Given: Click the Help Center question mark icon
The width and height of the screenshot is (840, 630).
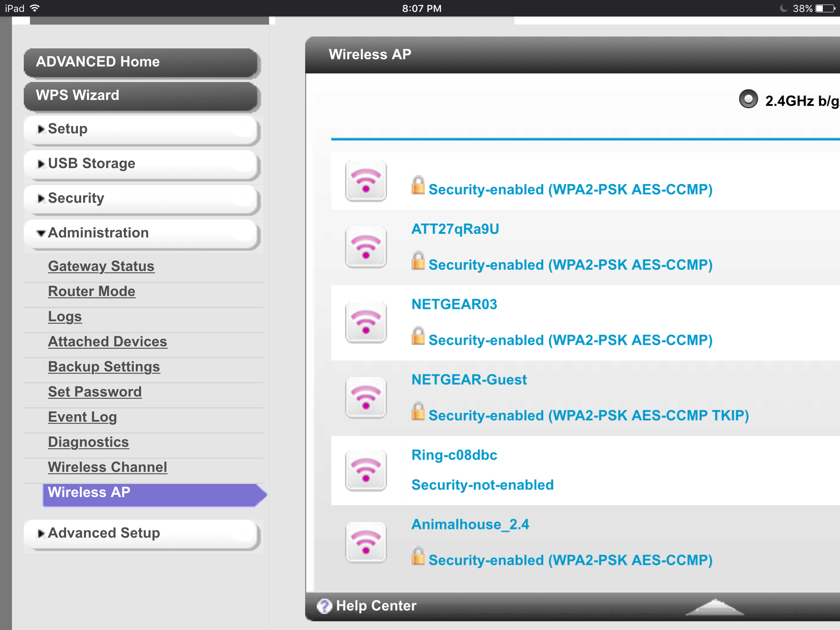Looking at the screenshot, I should [x=324, y=606].
